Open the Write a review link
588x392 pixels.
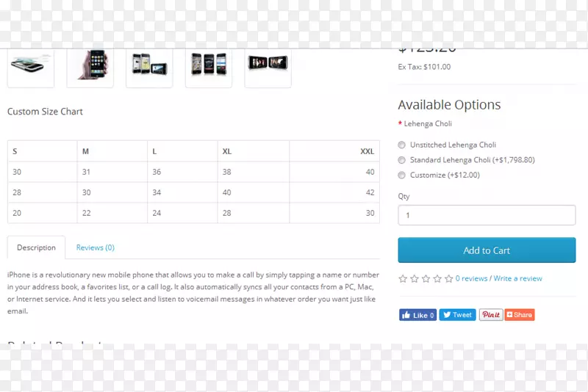pos(517,279)
